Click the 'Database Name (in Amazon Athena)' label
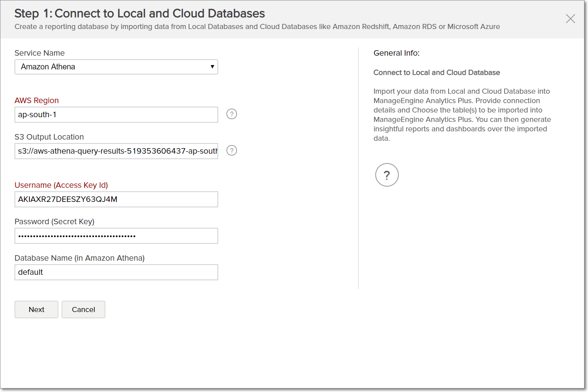 (x=80, y=258)
